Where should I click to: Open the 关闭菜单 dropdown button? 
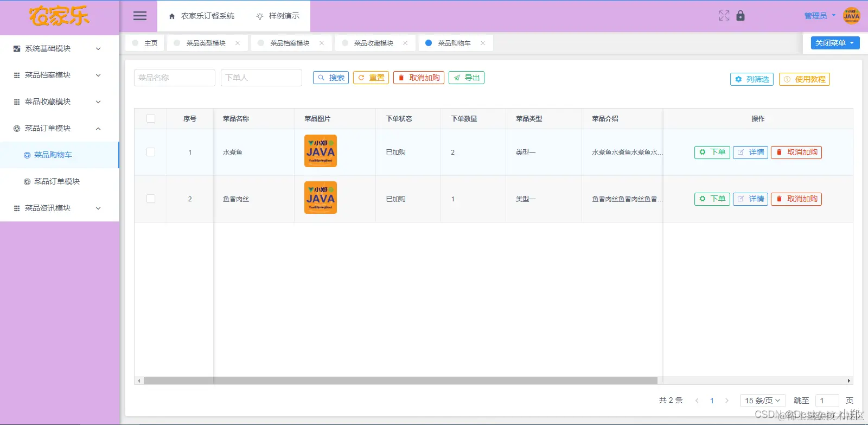pos(835,43)
